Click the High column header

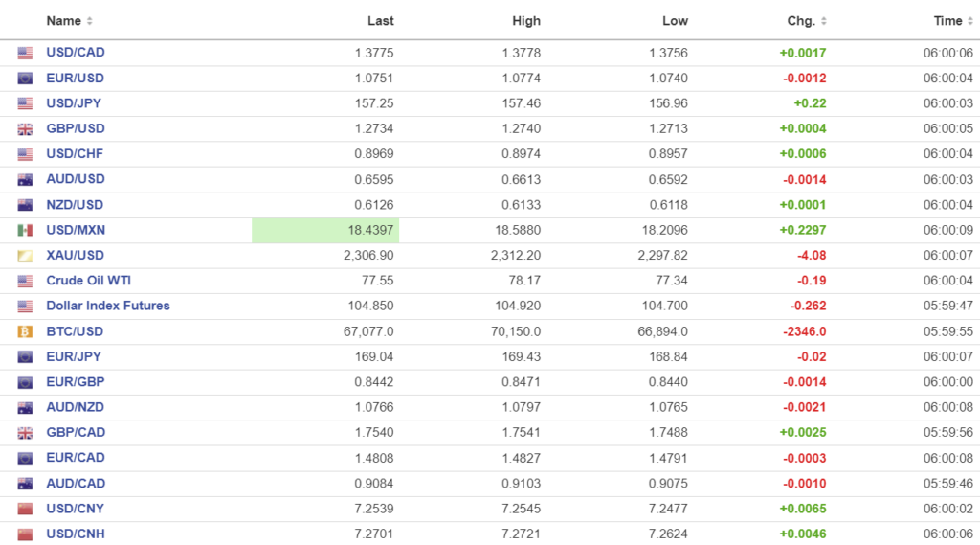click(526, 21)
